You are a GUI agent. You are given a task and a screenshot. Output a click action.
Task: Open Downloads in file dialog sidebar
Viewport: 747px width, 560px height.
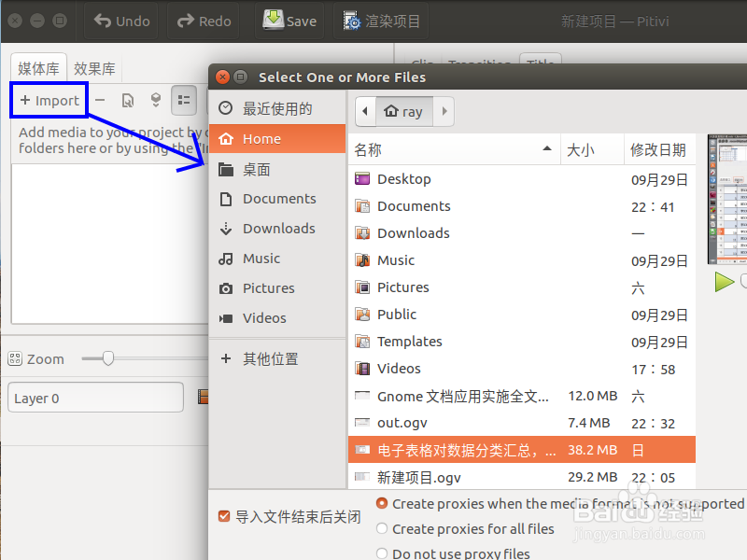point(277,229)
